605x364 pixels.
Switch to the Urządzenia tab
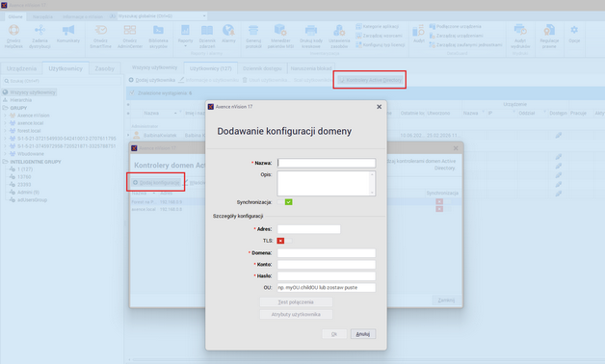pyautogui.click(x=21, y=68)
